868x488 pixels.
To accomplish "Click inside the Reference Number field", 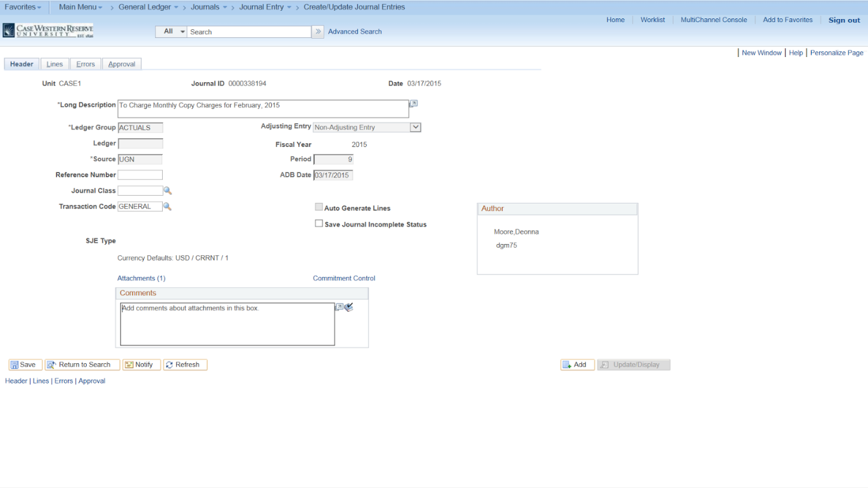I will click(140, 174).
